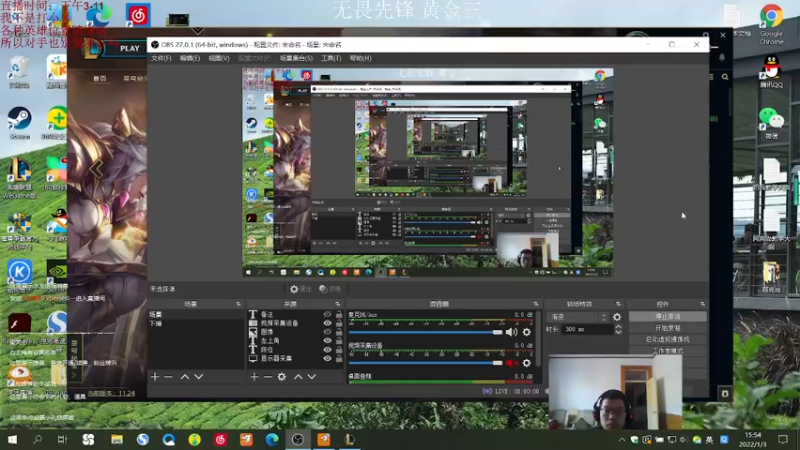The height and width of the screenshot is (450, 800).
Task: Adjust the 视频采集设备 volume slider
Action: tap(426, 363)
